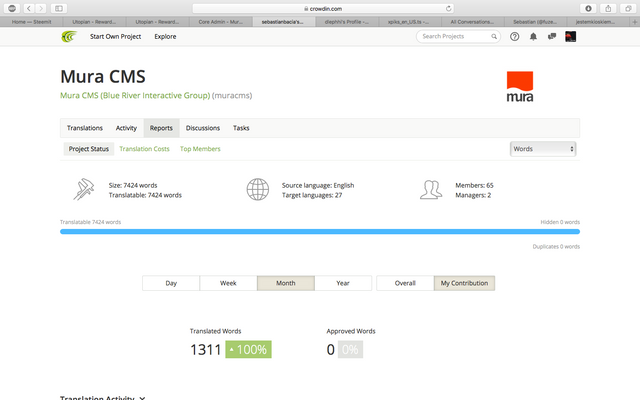This screenshot has height=400, width=640.
Task: Click the globe languages icon
Action: tap(258, 189)
